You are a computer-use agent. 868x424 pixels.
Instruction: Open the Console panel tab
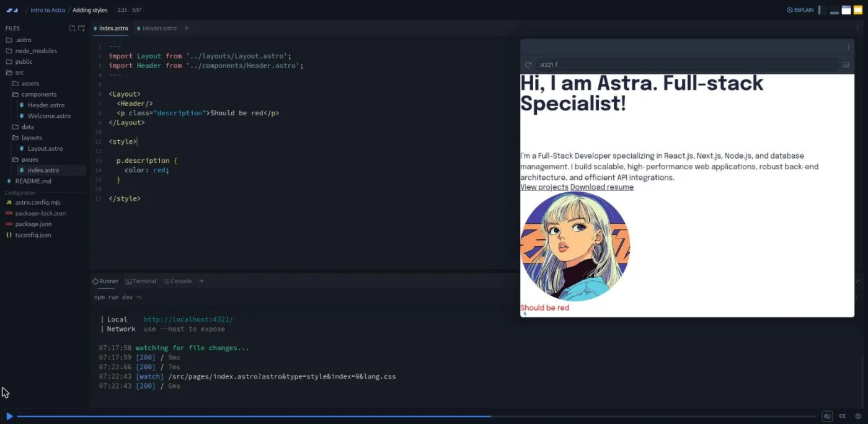(x=178, y=281)
